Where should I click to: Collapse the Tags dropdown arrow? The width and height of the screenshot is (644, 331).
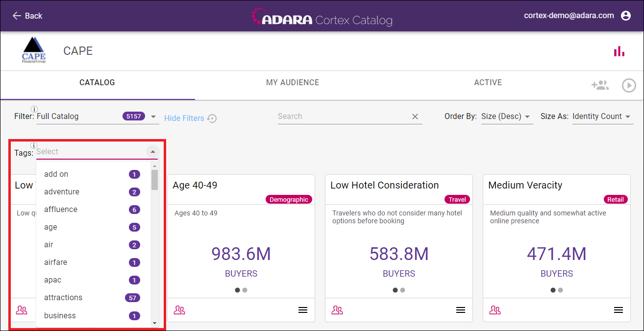pyautogui.click(x=152, y=152)
